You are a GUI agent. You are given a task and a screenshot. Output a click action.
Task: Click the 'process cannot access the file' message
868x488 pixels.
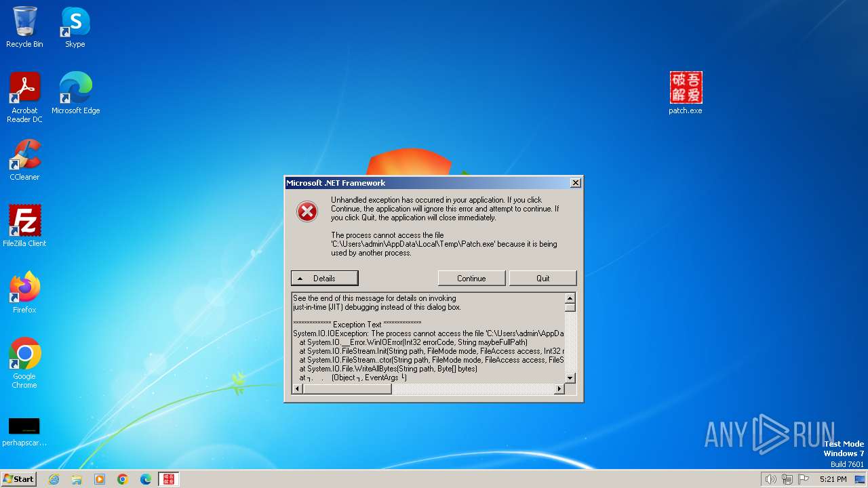444,244
